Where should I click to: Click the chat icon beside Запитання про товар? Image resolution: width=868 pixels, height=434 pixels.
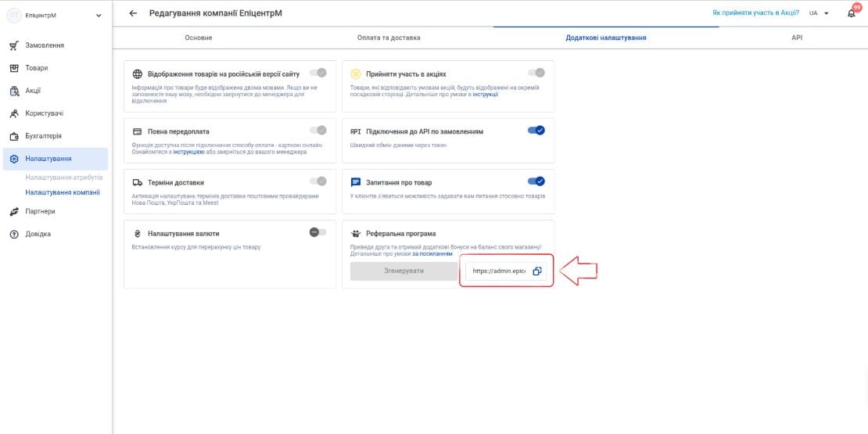(356, 182)
